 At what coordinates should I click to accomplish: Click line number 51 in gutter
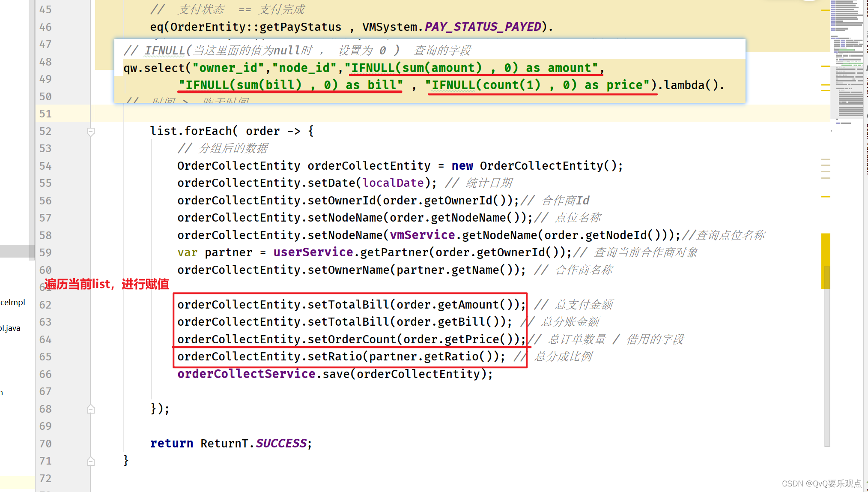coord(45,114)
